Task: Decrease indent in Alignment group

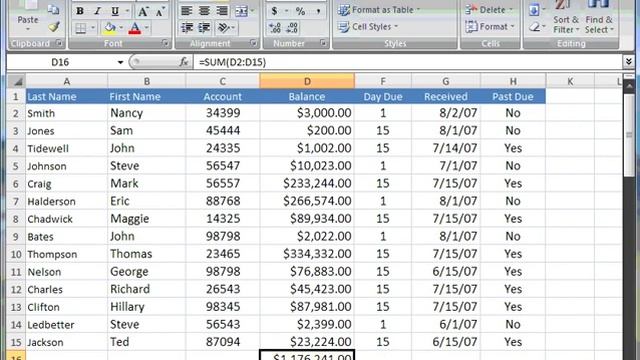Action: (x=187, y=28)
